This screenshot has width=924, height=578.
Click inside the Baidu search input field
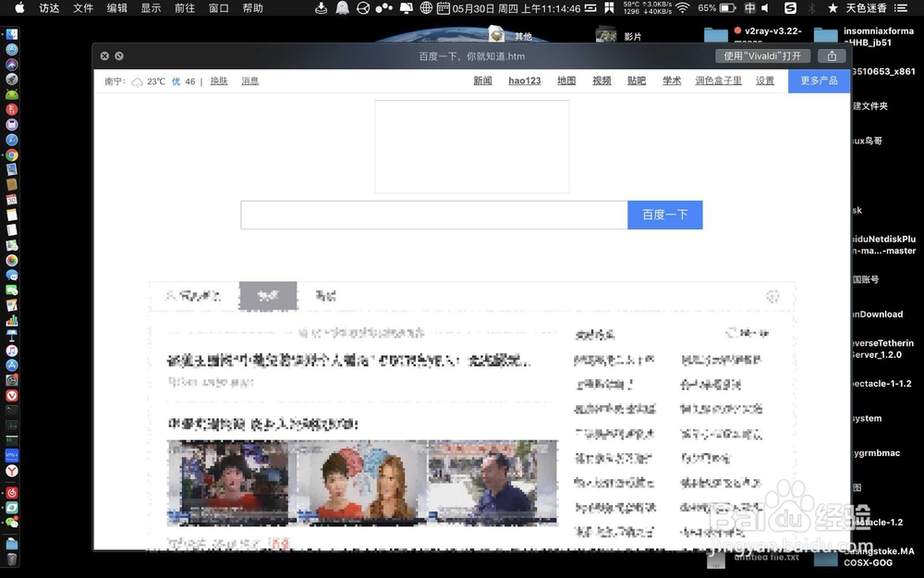[x=434, y=215]
